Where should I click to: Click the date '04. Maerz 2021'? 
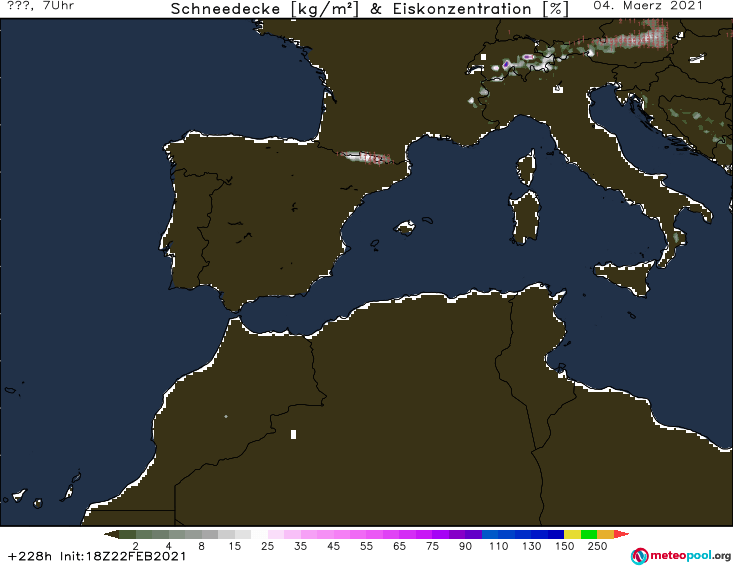pyautogui.click(x=648, y=6)
